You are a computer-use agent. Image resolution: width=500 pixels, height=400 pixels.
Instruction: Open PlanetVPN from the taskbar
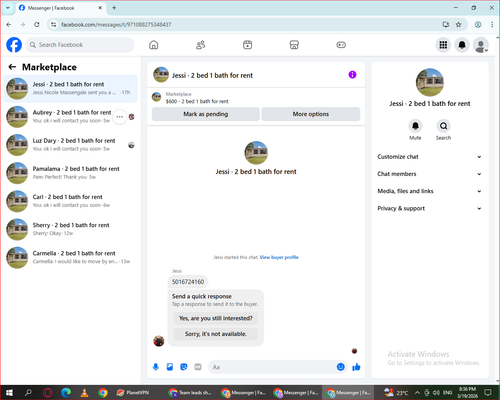(133, 393)
